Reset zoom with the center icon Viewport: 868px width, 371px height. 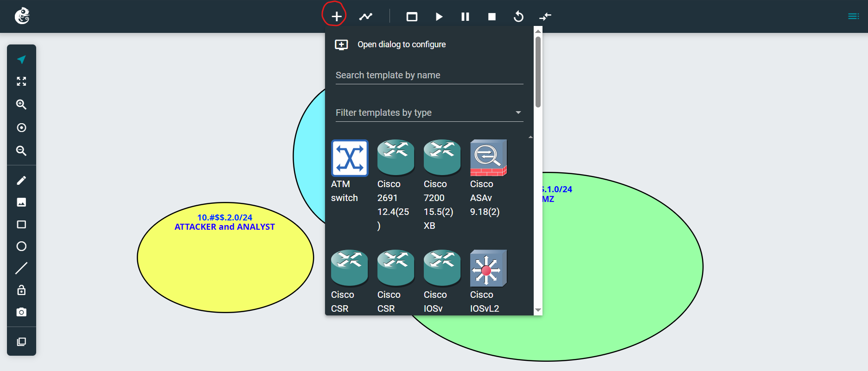coord(21,128)
